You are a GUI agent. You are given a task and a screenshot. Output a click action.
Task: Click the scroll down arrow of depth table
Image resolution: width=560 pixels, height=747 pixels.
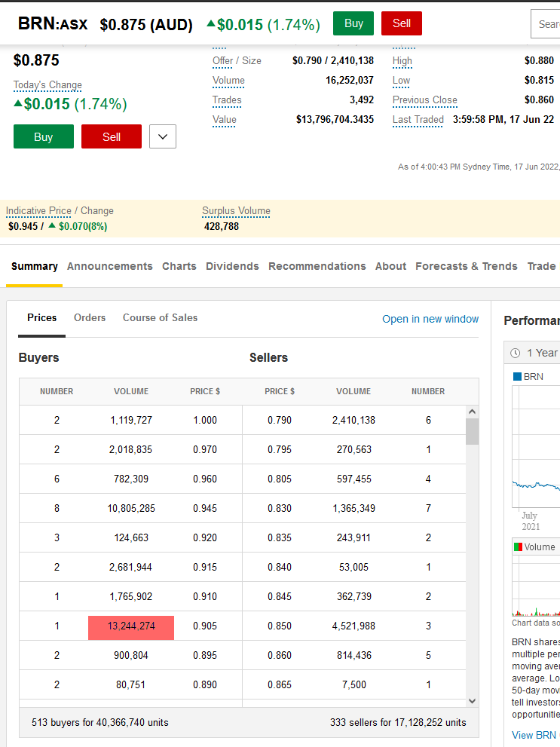click(472, 701)
